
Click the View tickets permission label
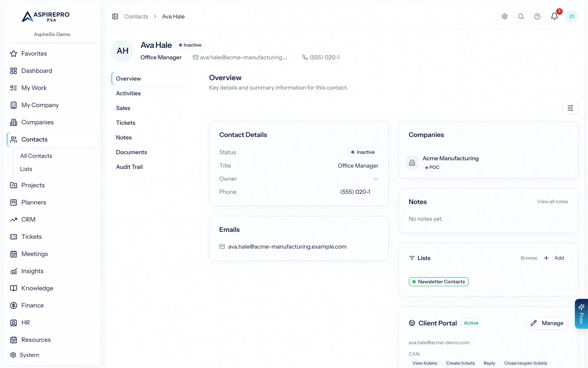(425, 363)
